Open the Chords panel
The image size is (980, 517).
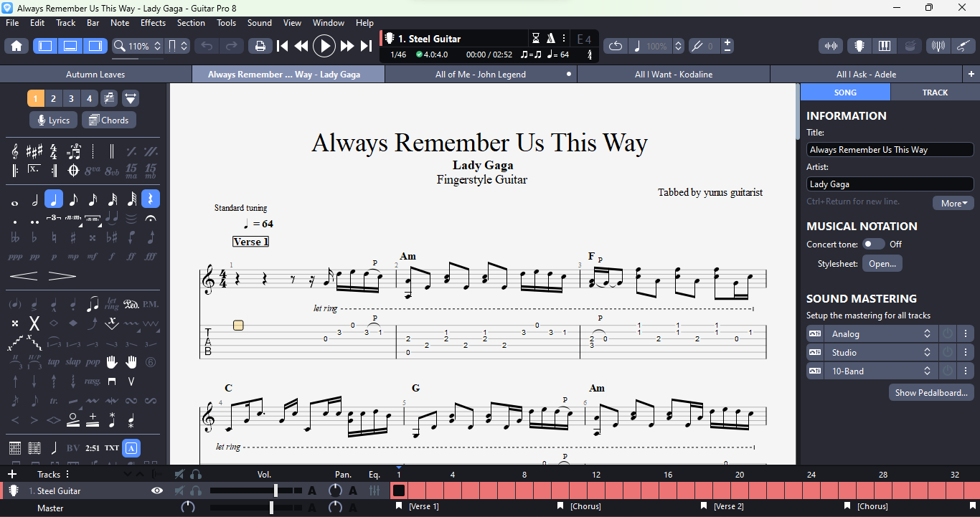109,120
